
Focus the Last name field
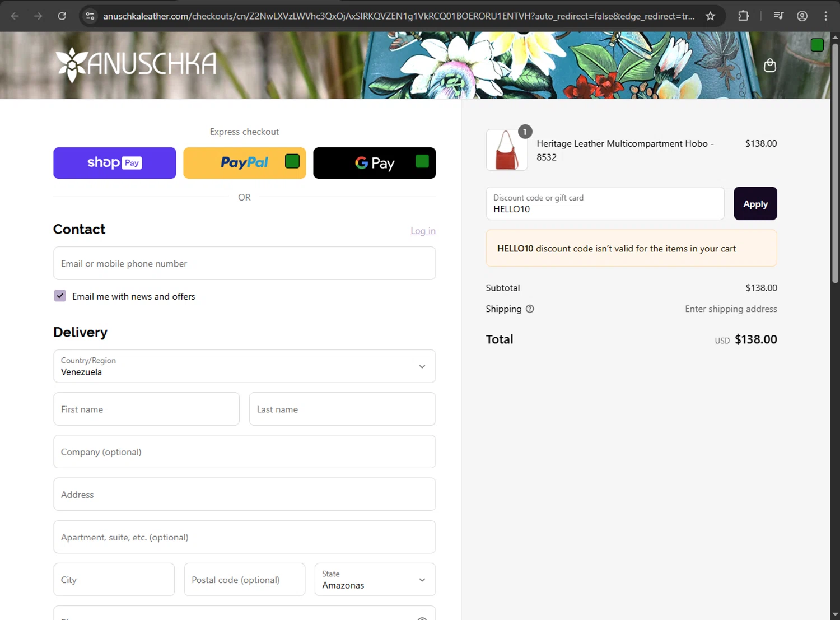pyautogui.click(x=342, y=409)
